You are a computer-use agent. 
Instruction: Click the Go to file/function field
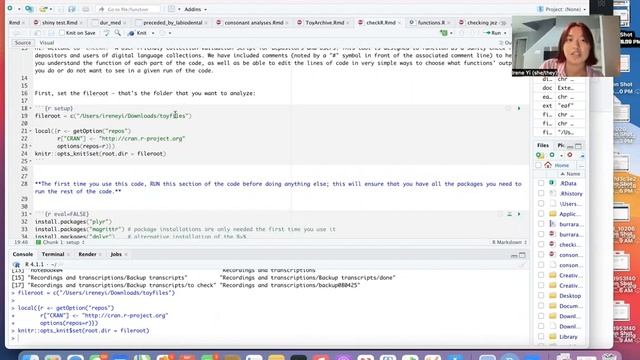(129, 9)
